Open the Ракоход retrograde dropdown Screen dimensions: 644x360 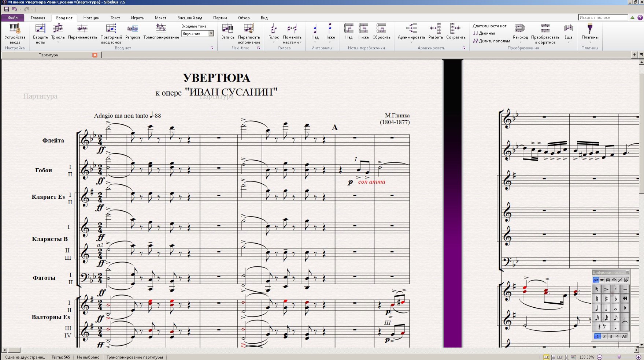520,34
